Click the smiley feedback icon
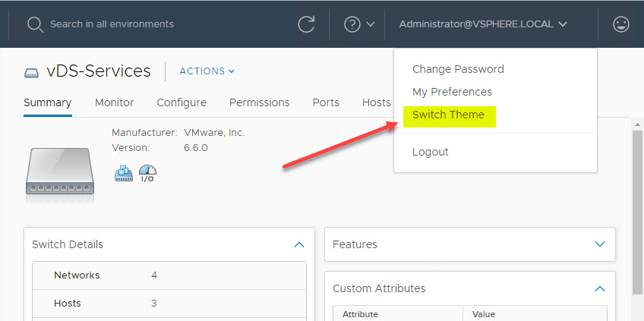 [620, 24]
